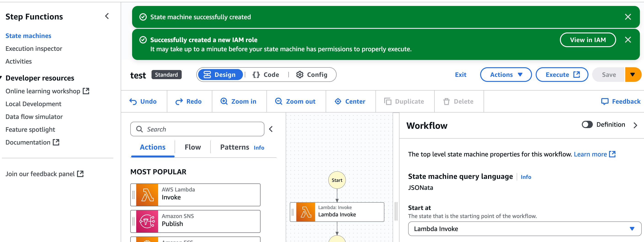
Task: Click the Zoom out magnifier icon
Action: [279, 101]
